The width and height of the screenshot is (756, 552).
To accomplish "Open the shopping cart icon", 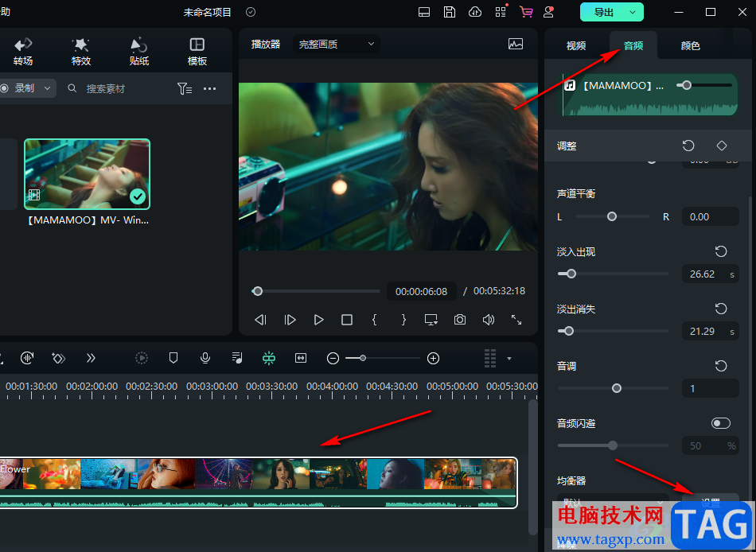I will [526, 13].
